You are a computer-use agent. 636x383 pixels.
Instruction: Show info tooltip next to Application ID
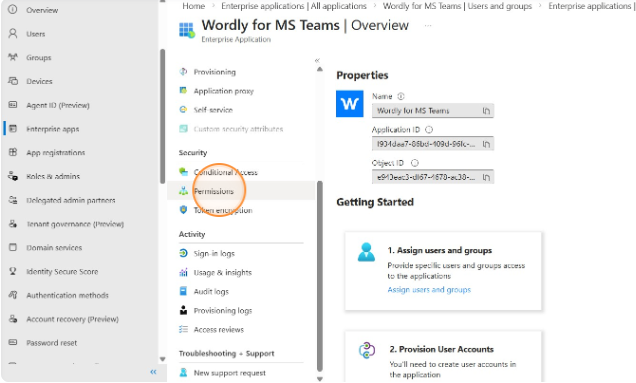[x=429, y=130]
